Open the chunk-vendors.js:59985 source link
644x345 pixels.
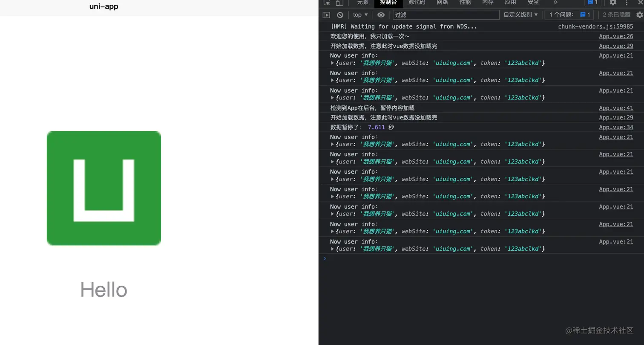(x=595, y=26)
